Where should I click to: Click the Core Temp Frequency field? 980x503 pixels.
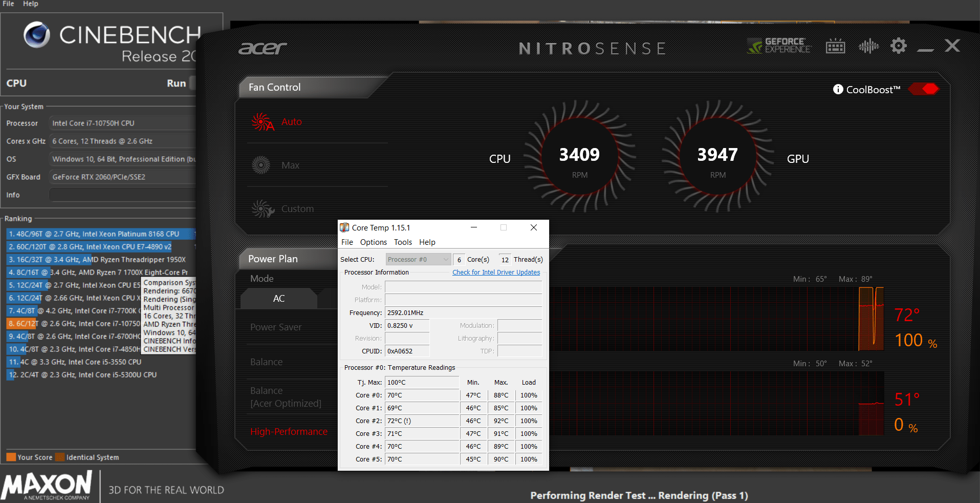point(463,312)
